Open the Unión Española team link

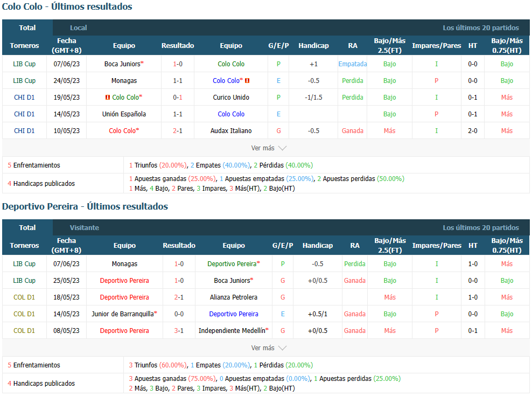point(124,114)
